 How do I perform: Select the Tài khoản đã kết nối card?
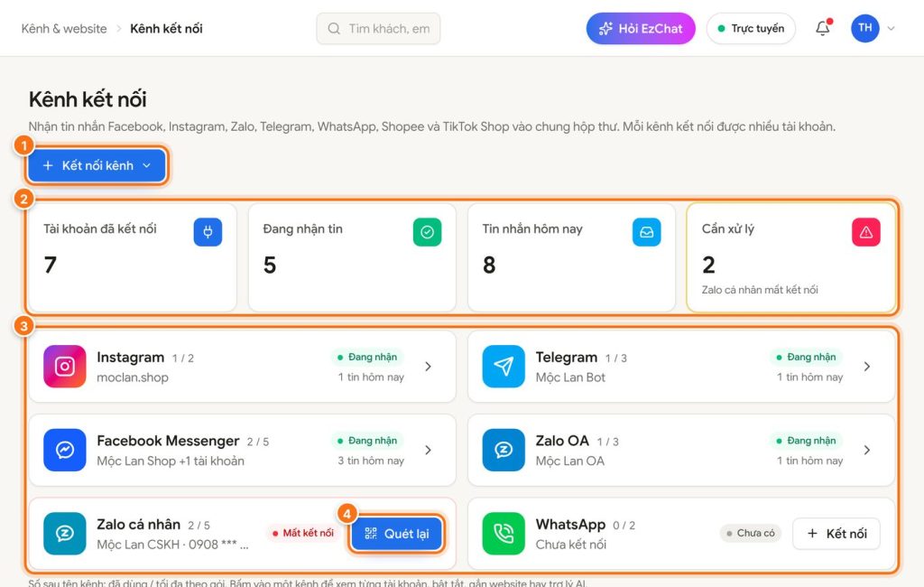point(133,257)
